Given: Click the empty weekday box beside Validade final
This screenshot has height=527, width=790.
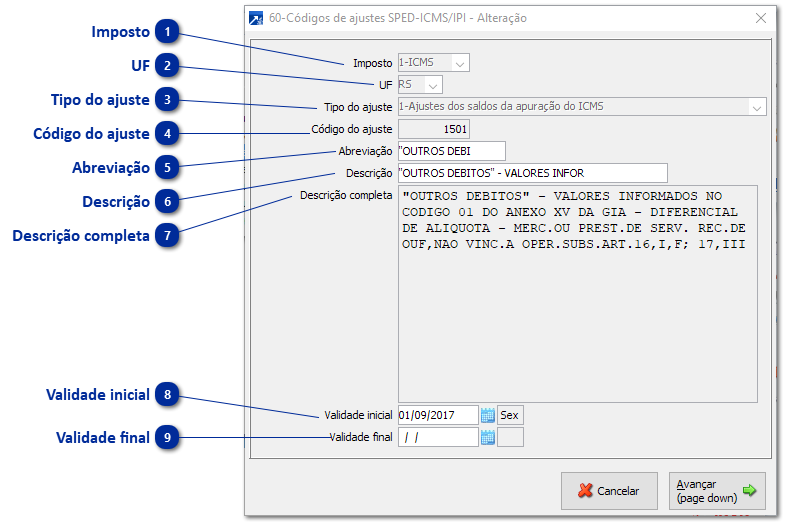Looking at the screenshot, I should click(510, 437).
